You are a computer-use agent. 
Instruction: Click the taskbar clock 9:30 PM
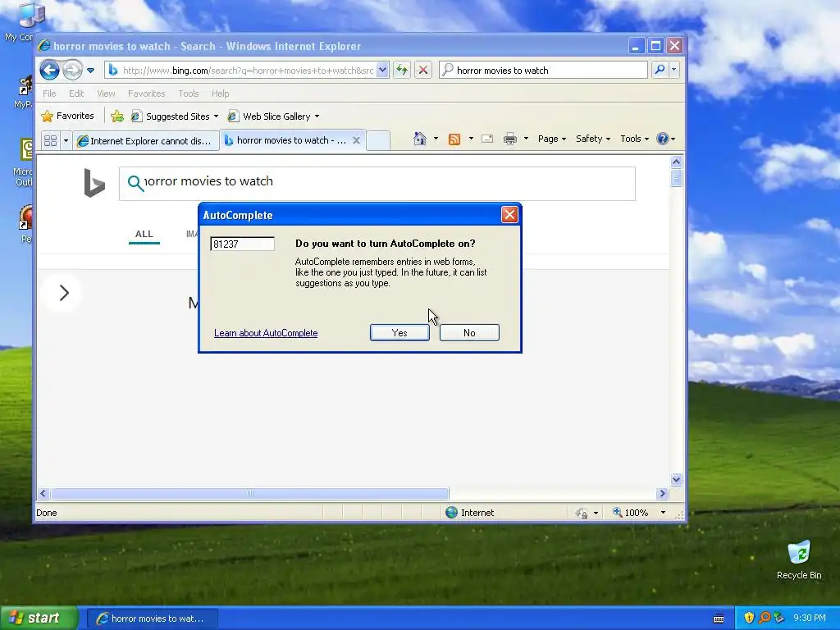pyautogui.click(x=810, y=618)
